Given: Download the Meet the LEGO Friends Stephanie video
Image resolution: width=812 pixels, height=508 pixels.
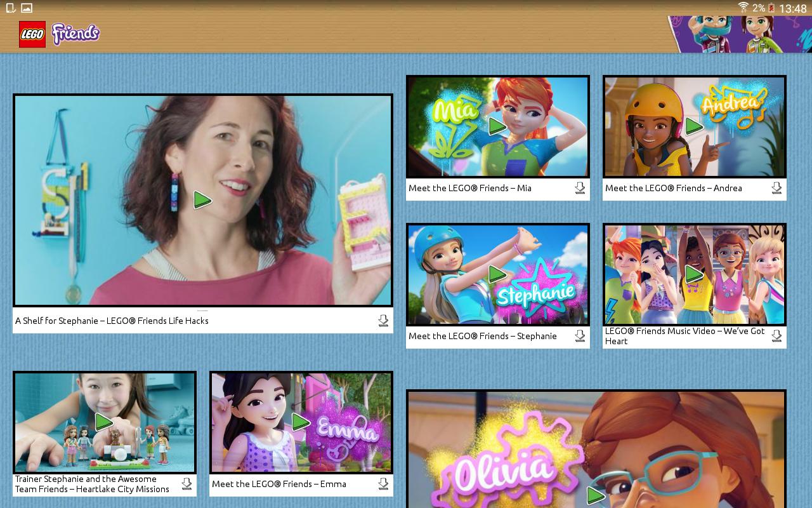Looking at the screenshot, I should [x=580, y=336].
